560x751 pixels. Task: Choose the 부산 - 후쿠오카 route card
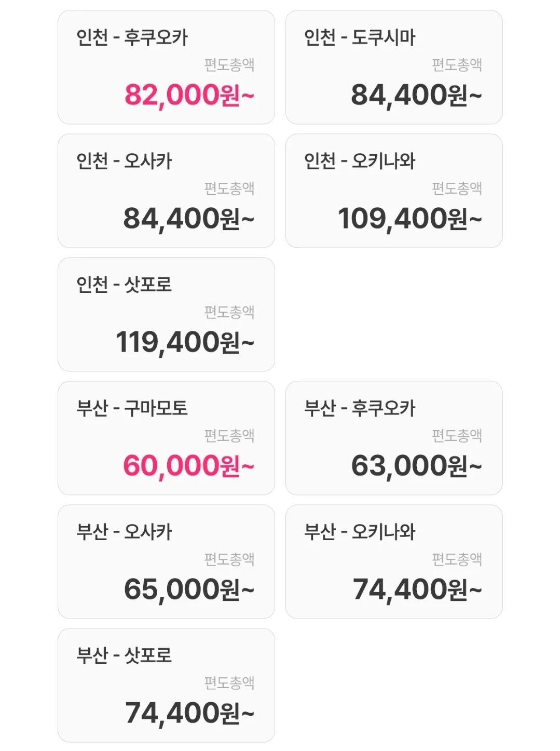pos(394,438)
